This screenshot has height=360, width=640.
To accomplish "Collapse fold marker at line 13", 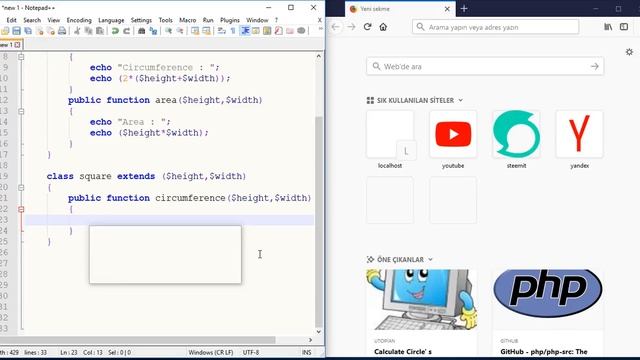I will click(21, 111).
